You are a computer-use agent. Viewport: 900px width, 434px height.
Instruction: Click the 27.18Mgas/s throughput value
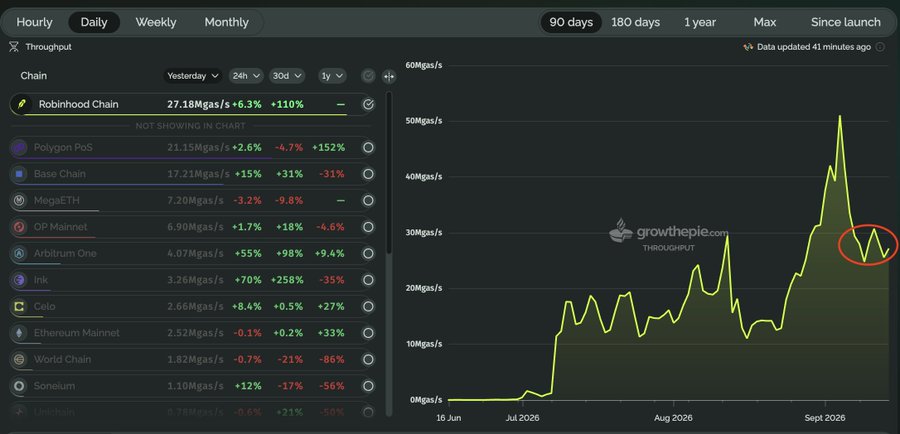coord(198,104)
